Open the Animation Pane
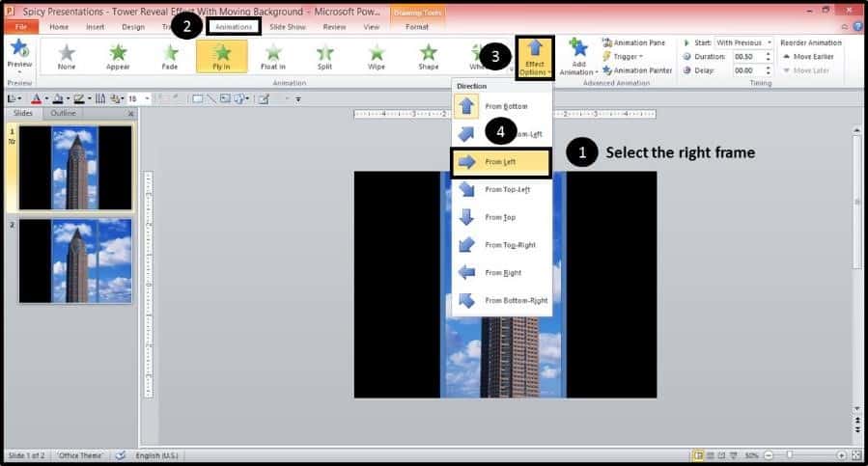The image size is (868, 466). tap(634, 42)
